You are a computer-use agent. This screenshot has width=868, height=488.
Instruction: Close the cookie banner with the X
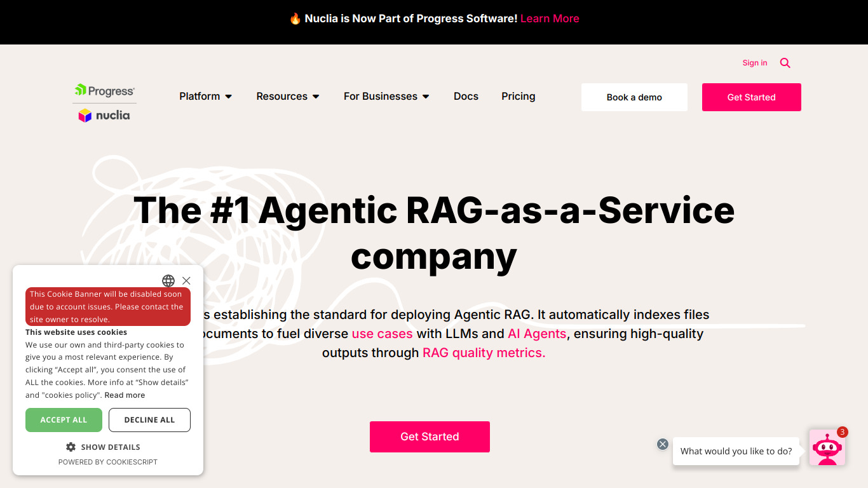coord(186,280)
